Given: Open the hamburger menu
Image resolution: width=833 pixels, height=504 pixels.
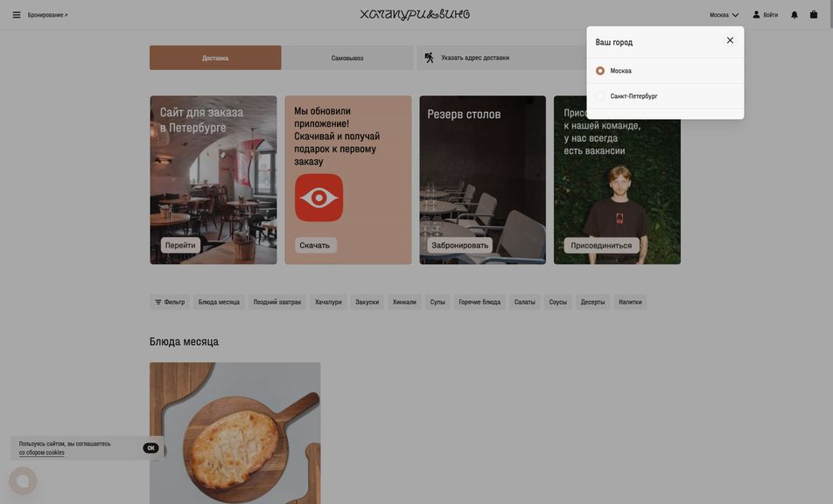Looking at the screenshot, I should 17,15.
